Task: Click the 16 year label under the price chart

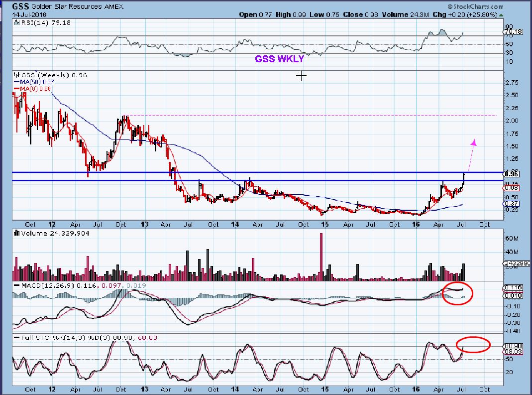Action: (416, 224)
